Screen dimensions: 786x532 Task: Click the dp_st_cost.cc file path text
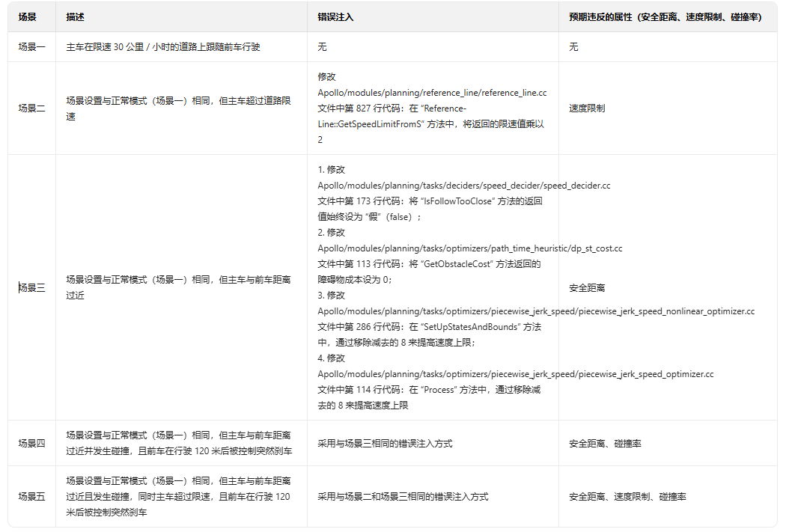(x=469, y=248)
